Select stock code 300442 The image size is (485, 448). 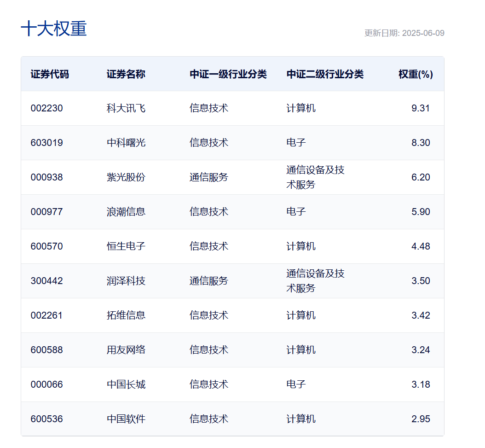(x=47, y=281)
